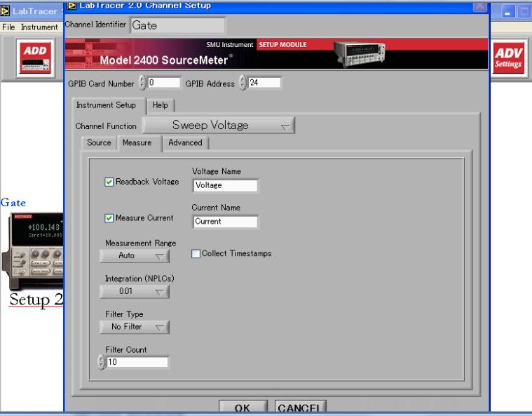Click the ADD instrument icon in LabTracer
This screenshot has width=532, height=416.
tap(35, 58)
